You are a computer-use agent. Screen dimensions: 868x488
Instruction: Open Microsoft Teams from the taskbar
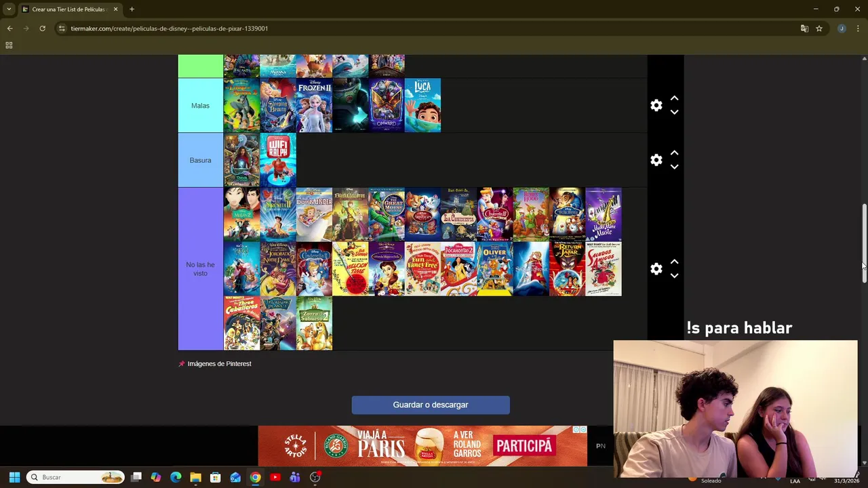tap(295, 477)
